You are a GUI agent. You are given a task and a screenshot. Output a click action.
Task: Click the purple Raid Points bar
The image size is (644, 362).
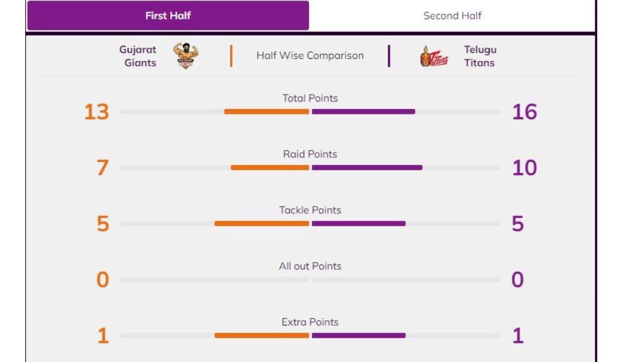(x=367, y=167)
